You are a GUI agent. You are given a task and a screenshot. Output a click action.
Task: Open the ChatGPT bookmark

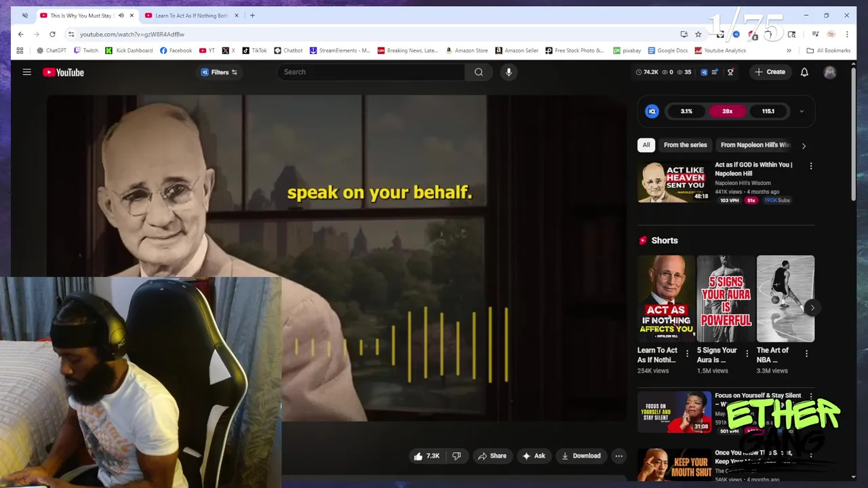pyautogui.click(x=51, y=50)
